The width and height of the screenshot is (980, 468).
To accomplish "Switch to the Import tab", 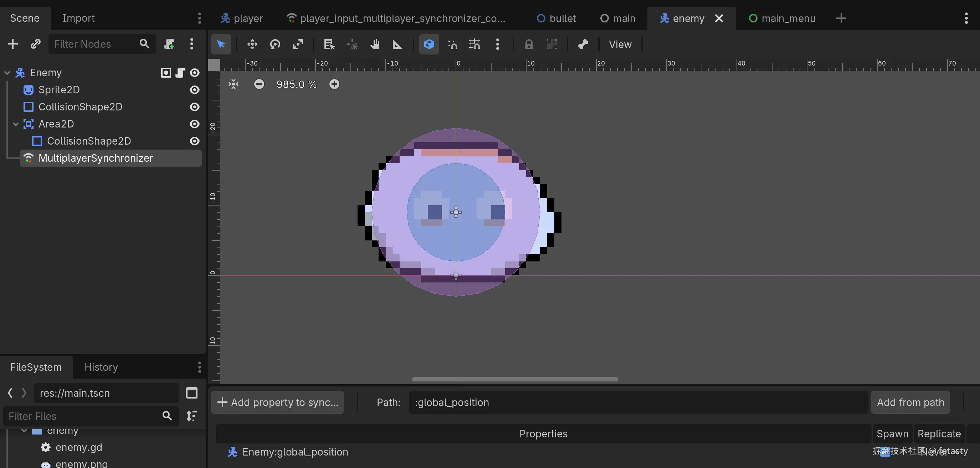I will click(x=78, y=18).
